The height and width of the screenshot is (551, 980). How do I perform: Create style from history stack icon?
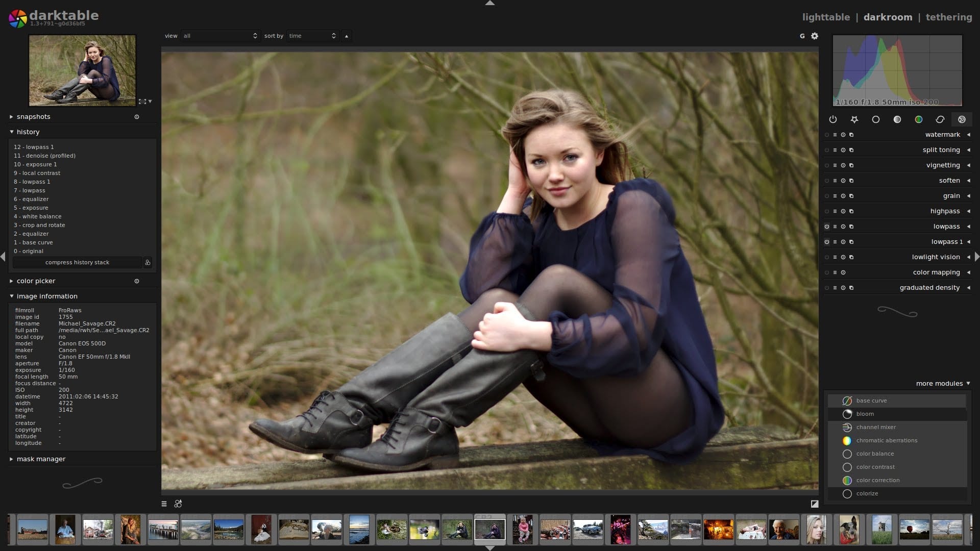pos(148,262)
